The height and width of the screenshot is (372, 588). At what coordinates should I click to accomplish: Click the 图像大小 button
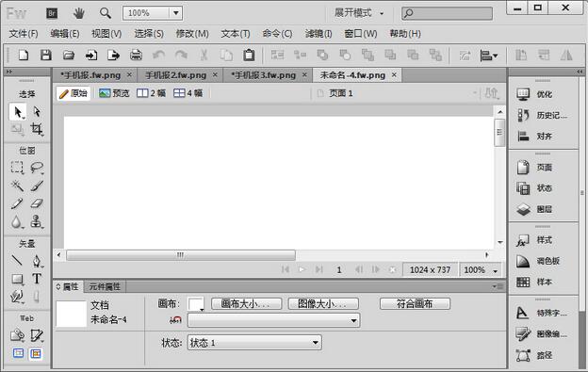[323, 304]
